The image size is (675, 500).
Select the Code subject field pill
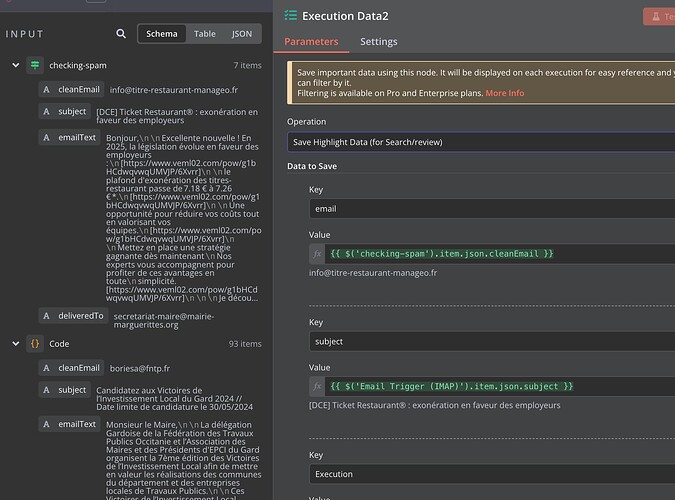(x=65, y=390)
